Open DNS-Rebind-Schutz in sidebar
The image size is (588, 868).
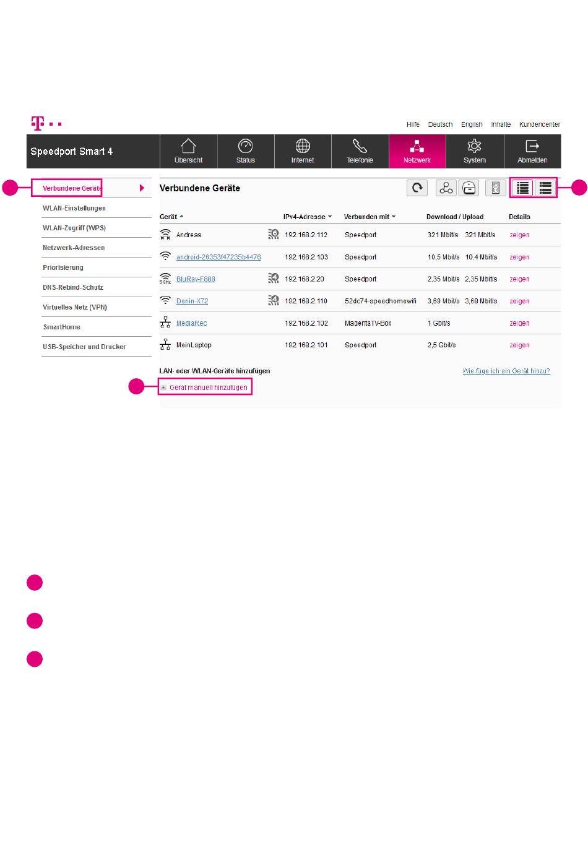73,287
